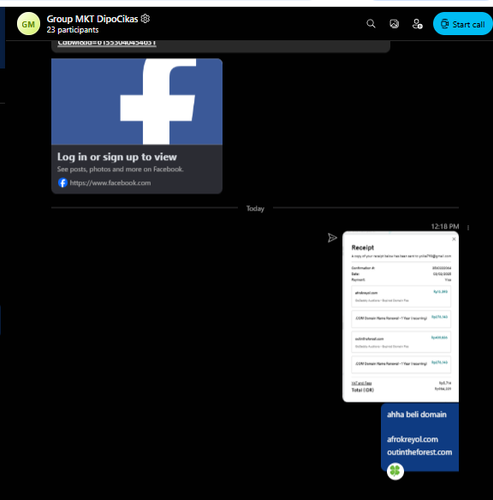Image resolution: width=493 pixels, height=500 pixels.
Task: Click the 'Log in or sign up to view' title
Action: [x=117, y=157]
